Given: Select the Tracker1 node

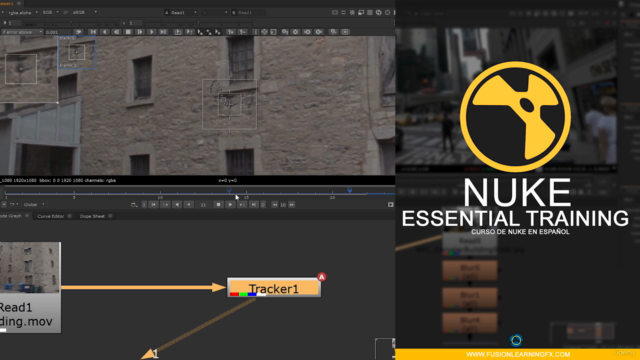Looking at the screenshot, I should 273,288.
